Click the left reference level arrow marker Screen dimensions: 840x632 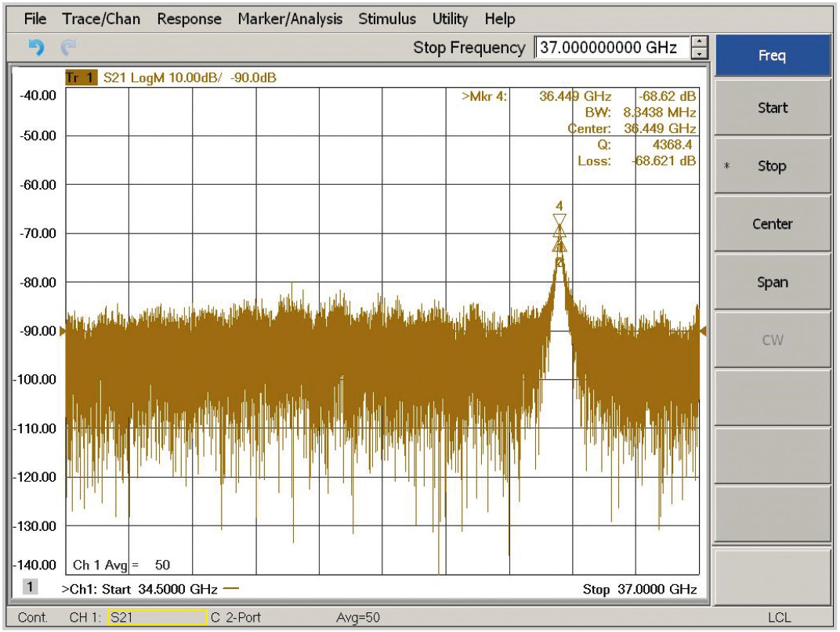pos(63,331)
